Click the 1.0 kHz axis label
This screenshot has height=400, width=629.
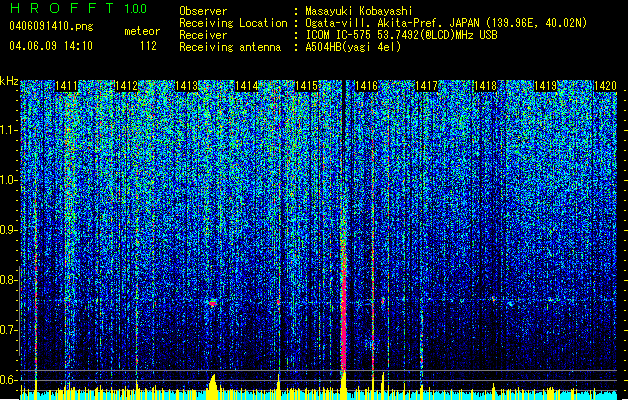tap(9, 181)
